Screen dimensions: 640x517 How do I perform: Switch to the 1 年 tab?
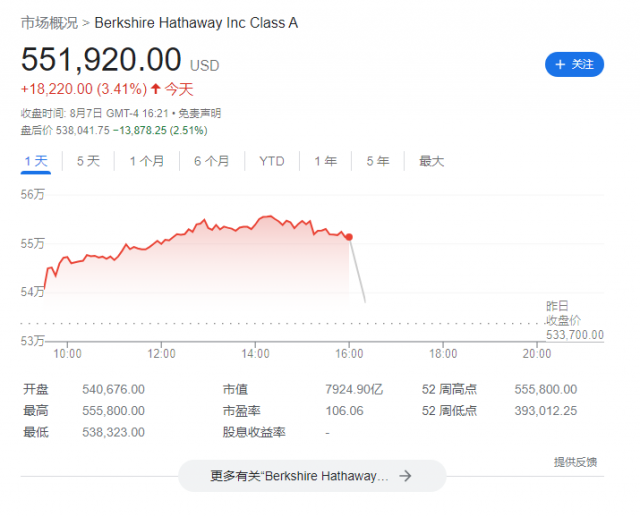pos(326,161)
